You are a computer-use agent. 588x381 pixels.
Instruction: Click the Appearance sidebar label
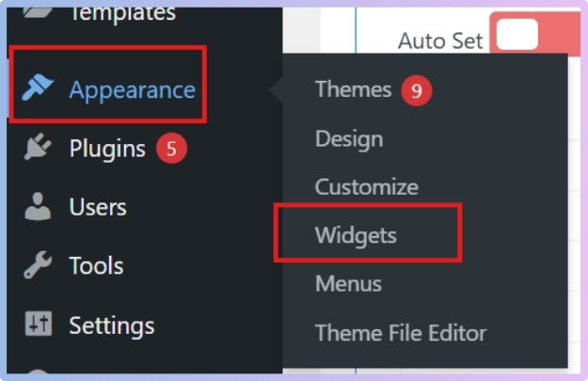[x=132, y=90]
